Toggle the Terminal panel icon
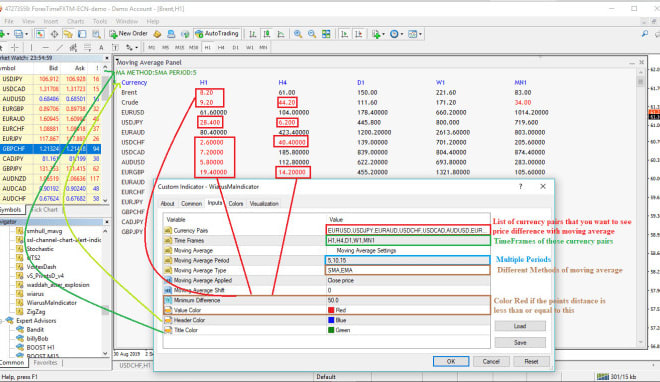This screenshot has width=660, height=382. (82, 34)
